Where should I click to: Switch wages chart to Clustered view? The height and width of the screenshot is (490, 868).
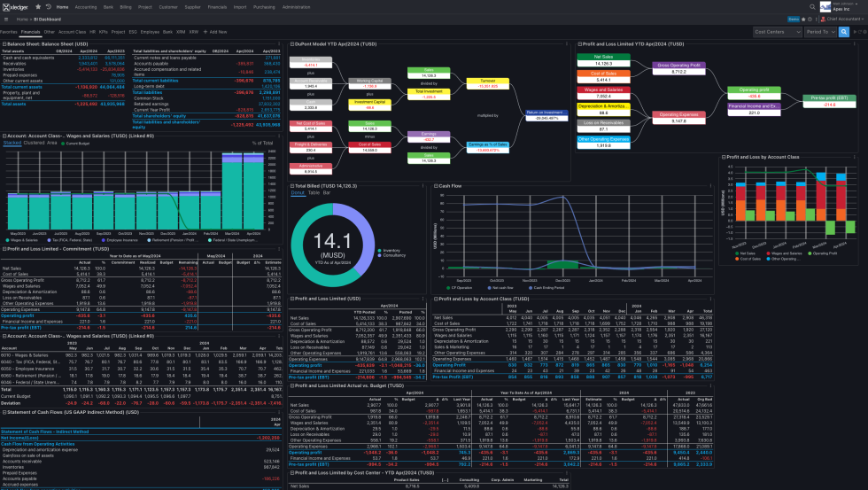[35, 142]
